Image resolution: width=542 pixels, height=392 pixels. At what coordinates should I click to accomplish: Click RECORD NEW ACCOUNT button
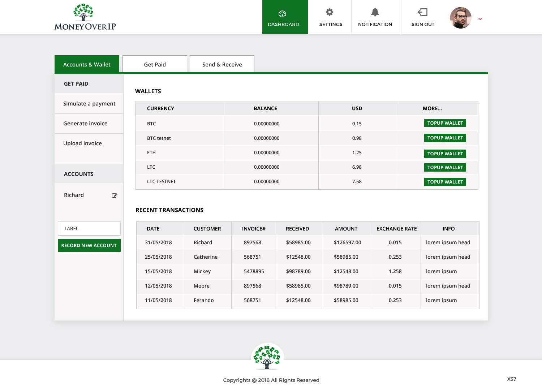point(89,245)
